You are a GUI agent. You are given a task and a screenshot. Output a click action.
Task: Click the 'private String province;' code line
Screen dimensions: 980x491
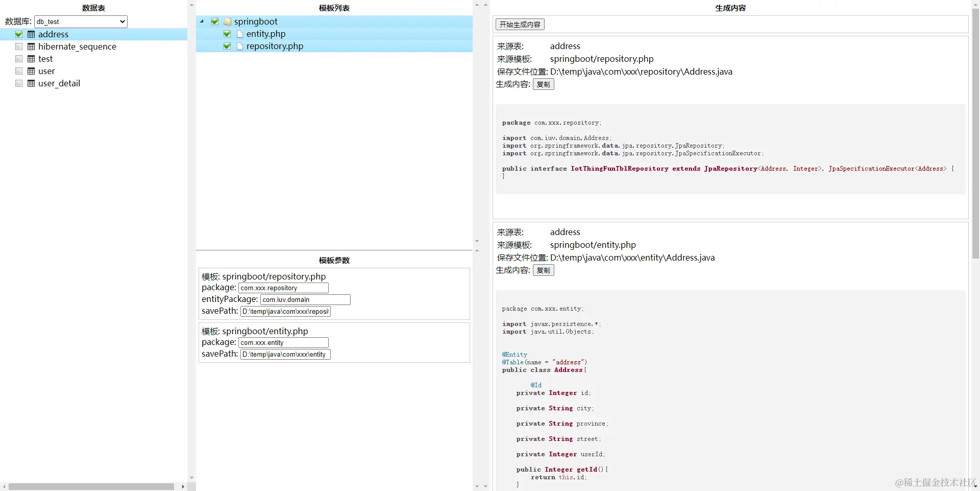[562, 424]
